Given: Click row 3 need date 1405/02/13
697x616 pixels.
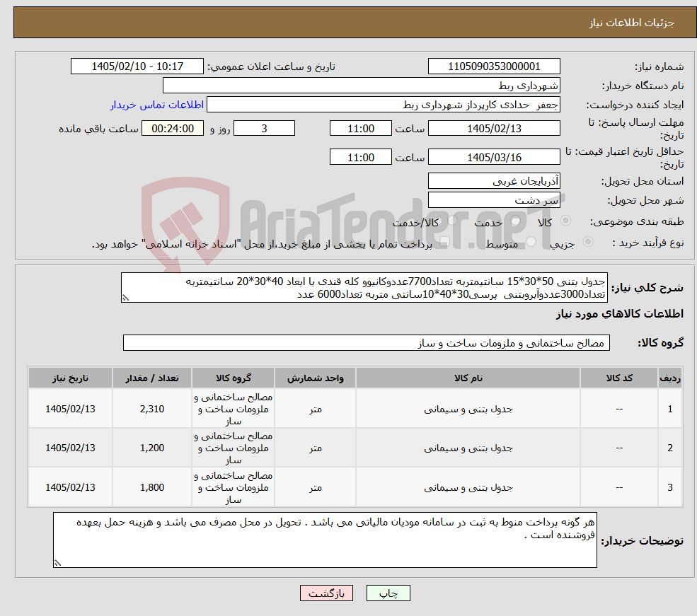Looking at the screenshot, I should [70, 487].
